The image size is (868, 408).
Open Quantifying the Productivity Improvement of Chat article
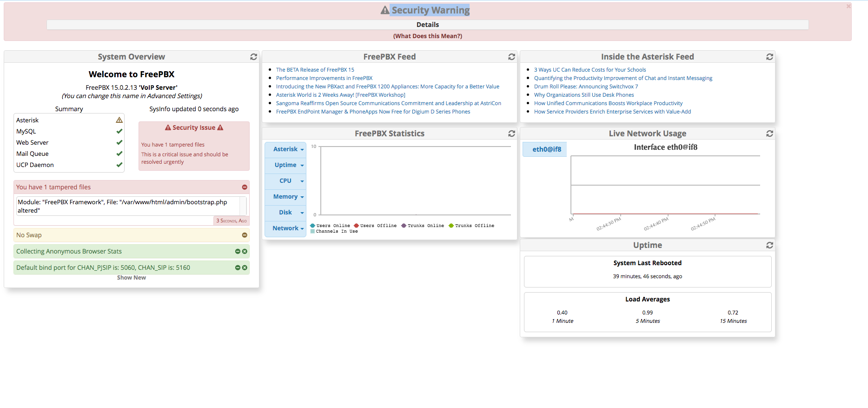[623, 78]
